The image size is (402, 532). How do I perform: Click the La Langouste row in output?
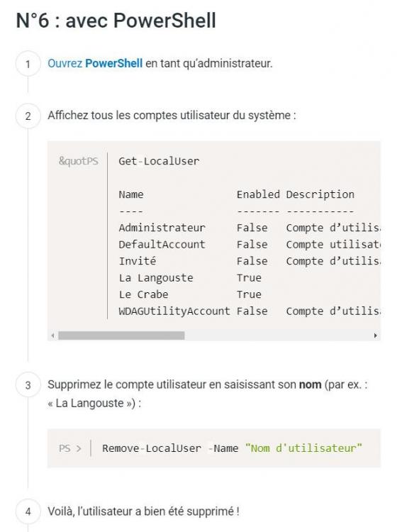190,278
